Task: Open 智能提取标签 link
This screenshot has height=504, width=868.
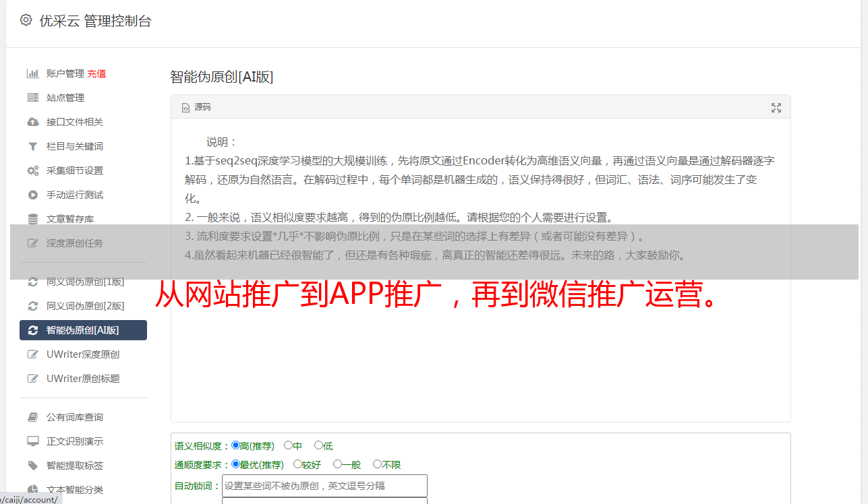Action: 75,466
